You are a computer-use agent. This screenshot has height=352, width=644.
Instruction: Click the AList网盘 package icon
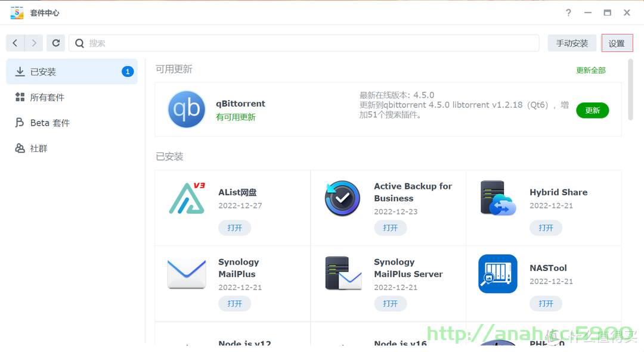(187, 198)
